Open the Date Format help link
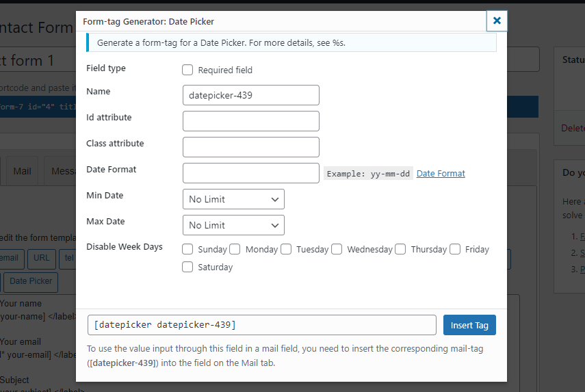The width and height of the screenshot is (585, 392). click(441, 174)
